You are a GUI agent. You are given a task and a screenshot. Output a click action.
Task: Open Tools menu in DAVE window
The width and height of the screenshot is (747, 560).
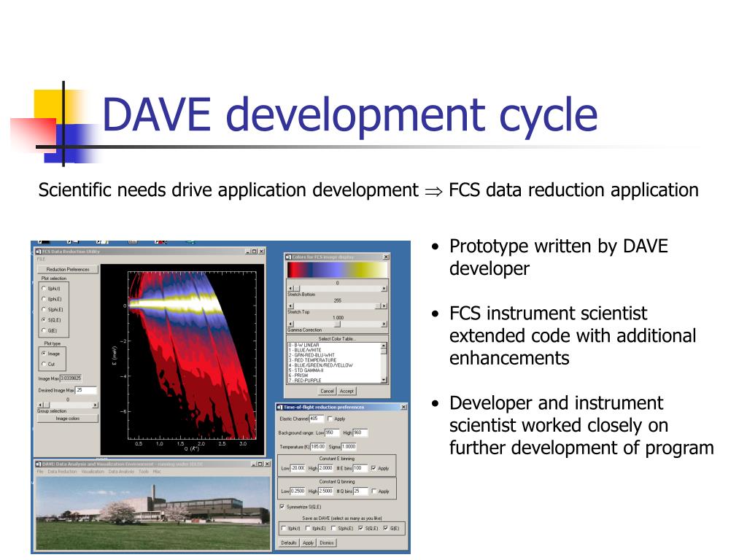pyautogui.click(x=144, y=472)
